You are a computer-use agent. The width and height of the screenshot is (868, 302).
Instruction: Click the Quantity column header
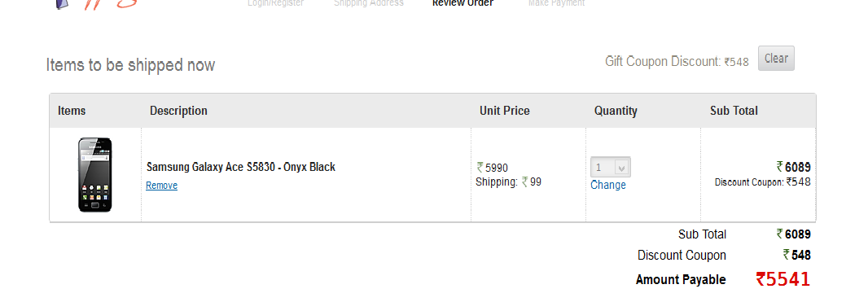tap(616, 111)
